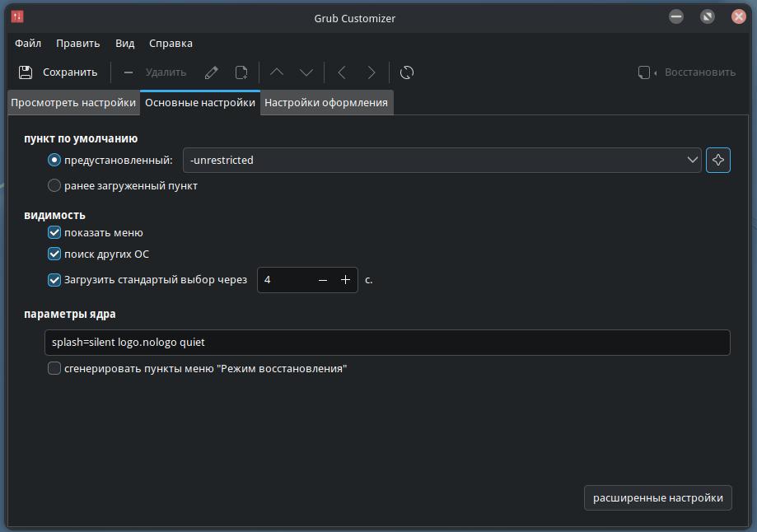Click the Удалить remove entry button
This screenshot has width=757, height=532.
[155, 72]
